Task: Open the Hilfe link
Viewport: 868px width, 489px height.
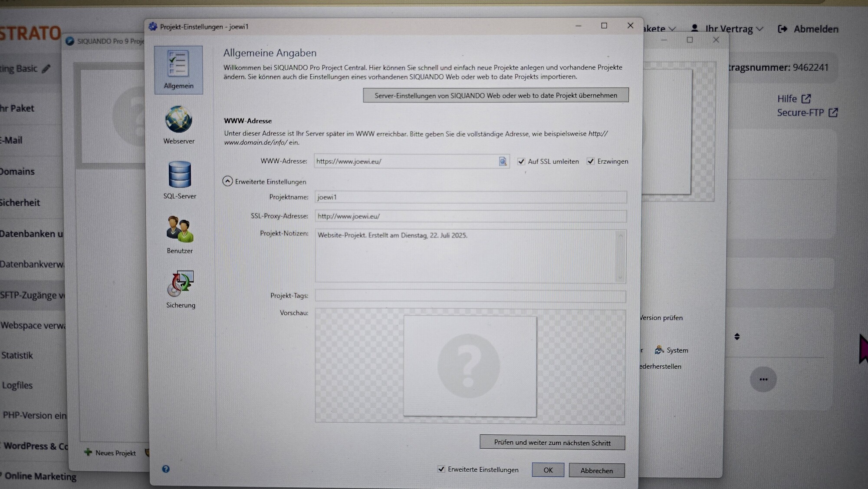Action: (787, 99)
